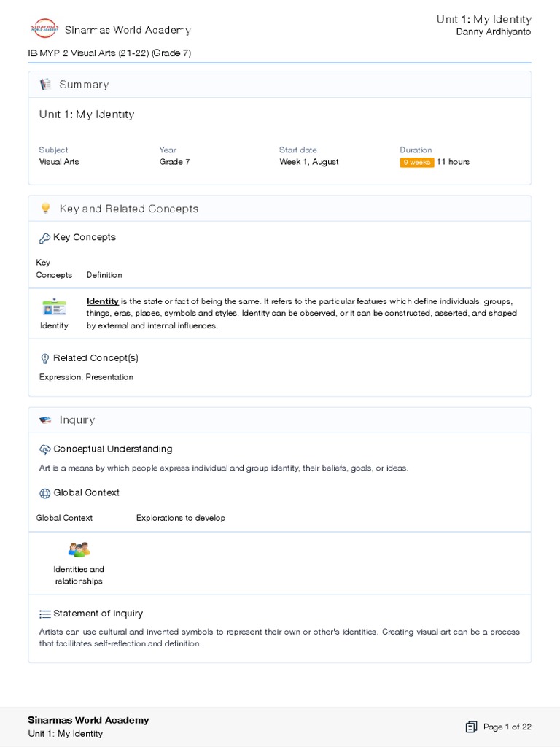Click the page icon next to Page 1 of 22

click(x=471, y=727)
